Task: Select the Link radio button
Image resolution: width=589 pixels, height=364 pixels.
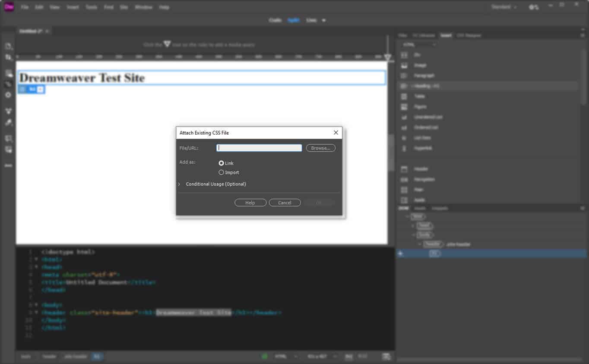Action: 221,163
